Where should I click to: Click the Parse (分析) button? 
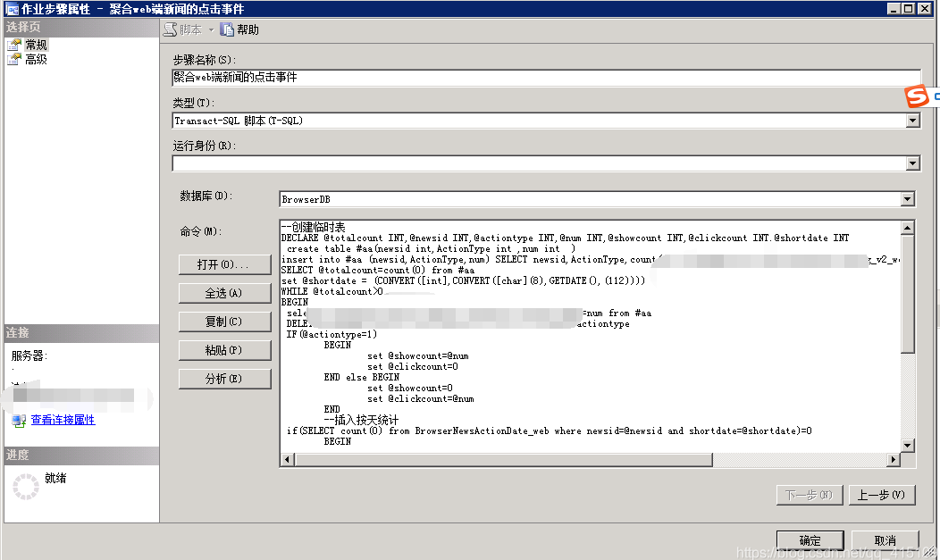(x=225, y=379)
